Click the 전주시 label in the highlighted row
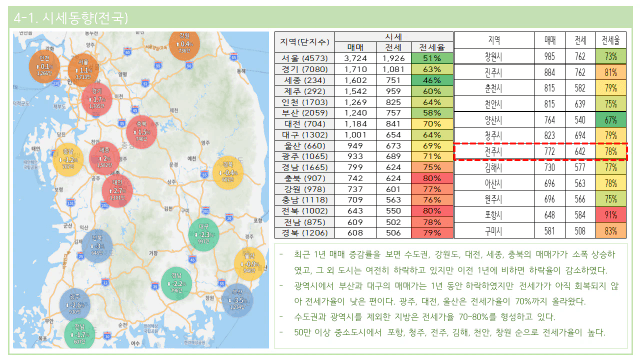Screen dimensions: 640x360 tap(494, 152)
